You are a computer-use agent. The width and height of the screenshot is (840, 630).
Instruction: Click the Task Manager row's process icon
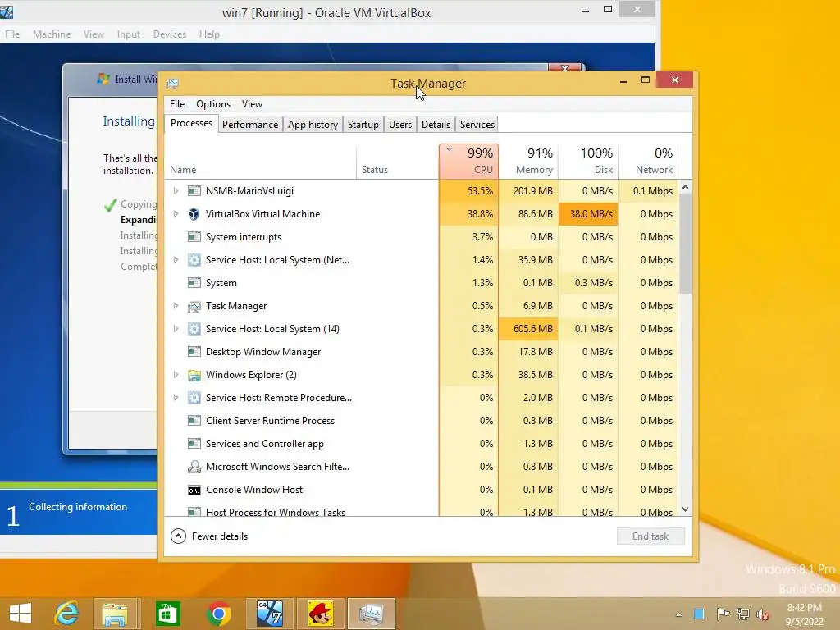(x=194, y=306)
